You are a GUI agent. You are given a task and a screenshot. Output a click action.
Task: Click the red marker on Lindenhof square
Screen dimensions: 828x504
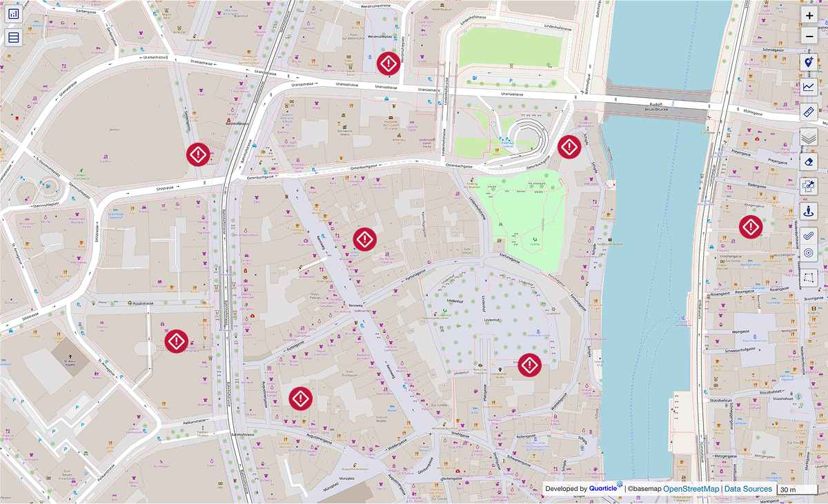(x=529, y=365)
